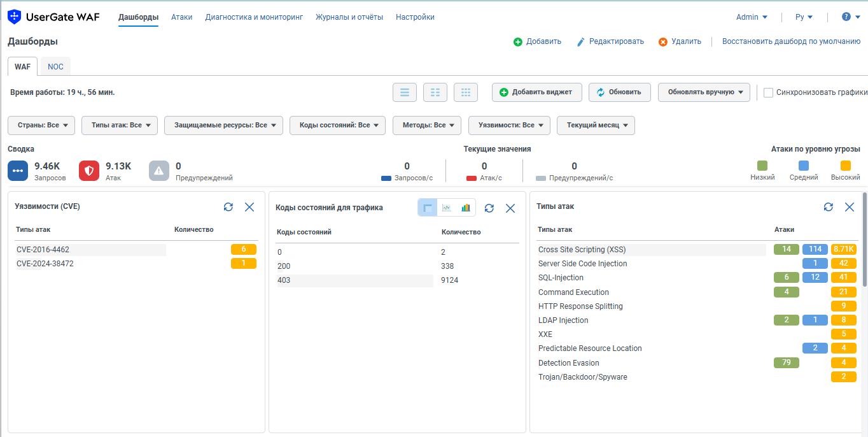Show status codes as bar chart
The width and height of the screenshot is (868, 437).
466,208
